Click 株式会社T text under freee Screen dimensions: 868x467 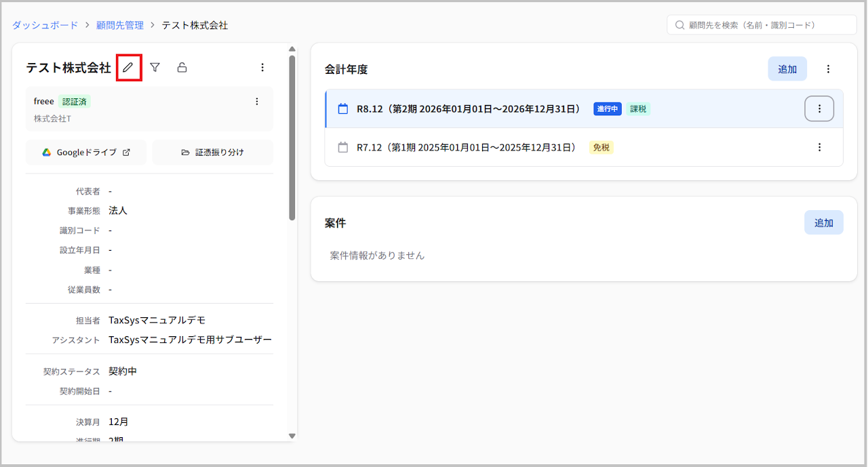tap(53, 119)
